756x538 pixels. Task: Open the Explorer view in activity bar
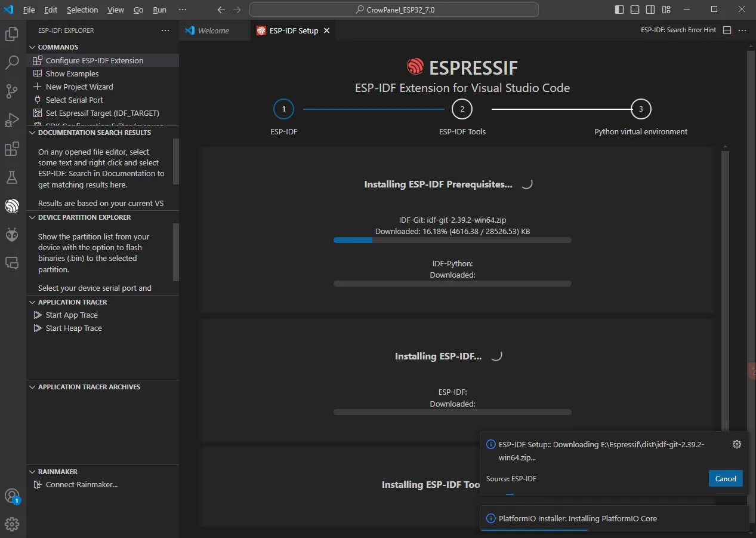point(12,34)
